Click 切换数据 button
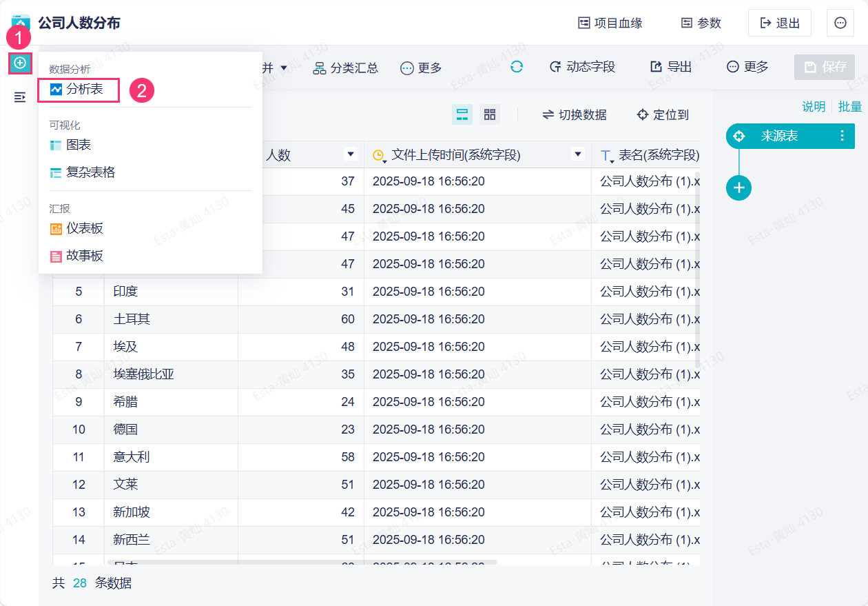This screenshot has width=868, height=606. [x=575, y=114]
